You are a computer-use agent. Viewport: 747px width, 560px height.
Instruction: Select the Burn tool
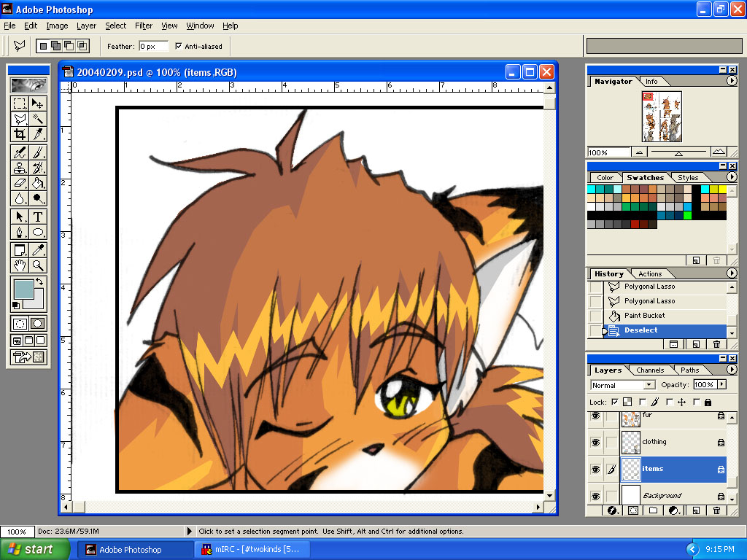[38, 198]
